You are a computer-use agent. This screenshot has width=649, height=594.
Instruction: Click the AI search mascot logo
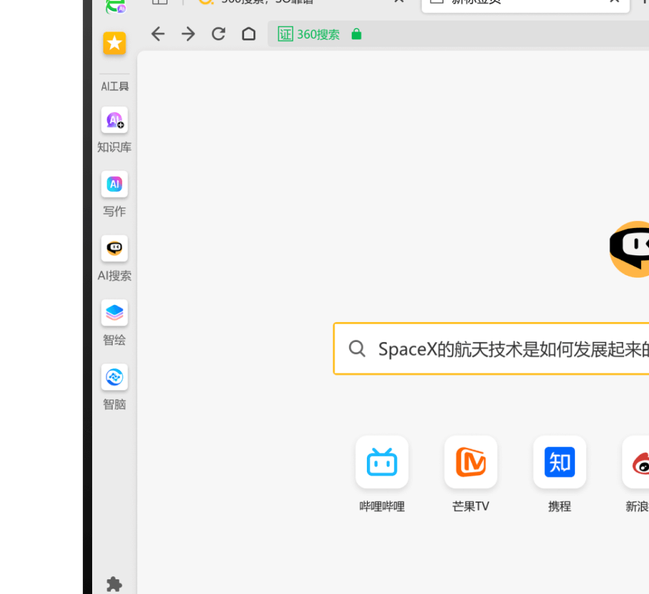point(629,249)
